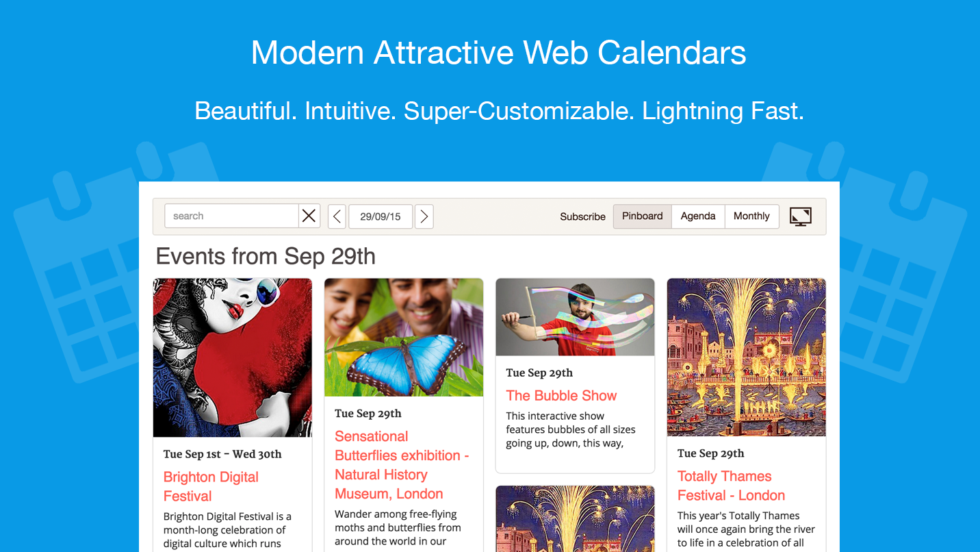
Task: Switch to the Monthly view
Action: click(751, 216)
